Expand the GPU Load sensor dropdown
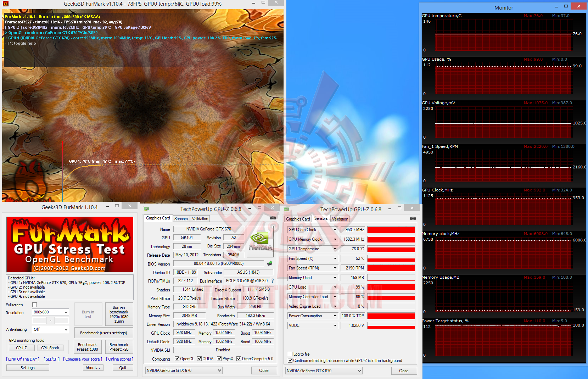This screenshot has width=588, height=379. (335, 287)
